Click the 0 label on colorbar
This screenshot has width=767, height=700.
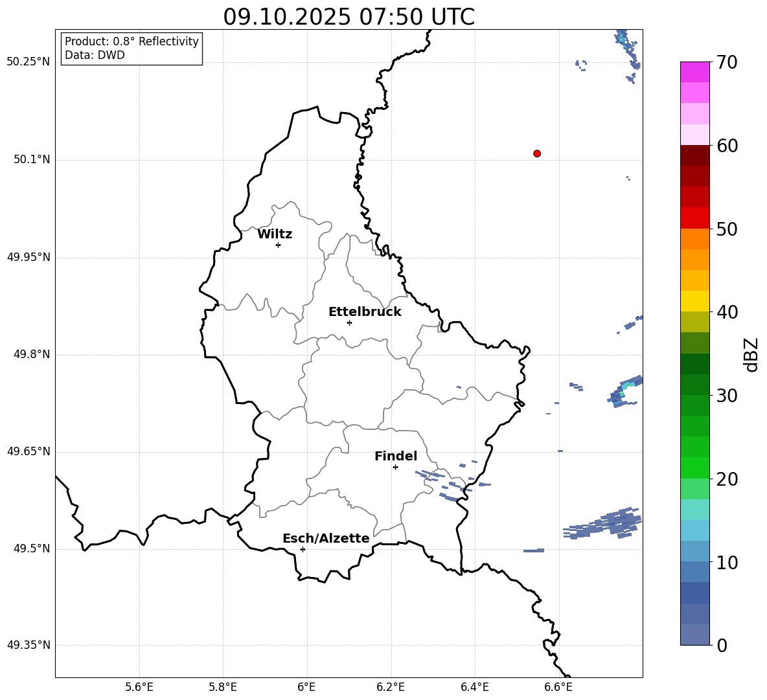click(722, 645)
